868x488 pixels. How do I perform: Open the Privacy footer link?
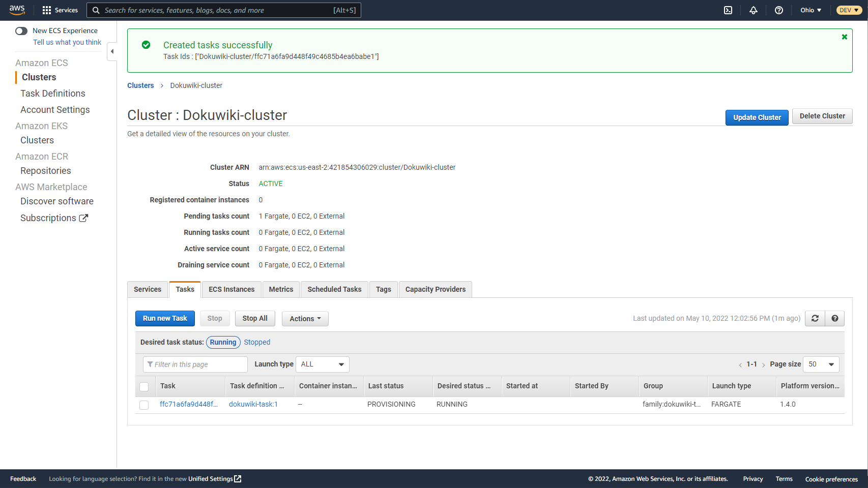point(753,479)
